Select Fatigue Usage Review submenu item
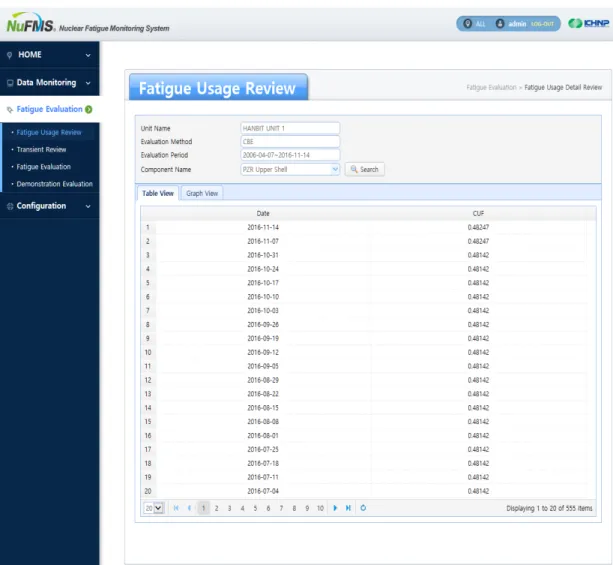This screenshot has width=613, height=565. click(49, 132)
